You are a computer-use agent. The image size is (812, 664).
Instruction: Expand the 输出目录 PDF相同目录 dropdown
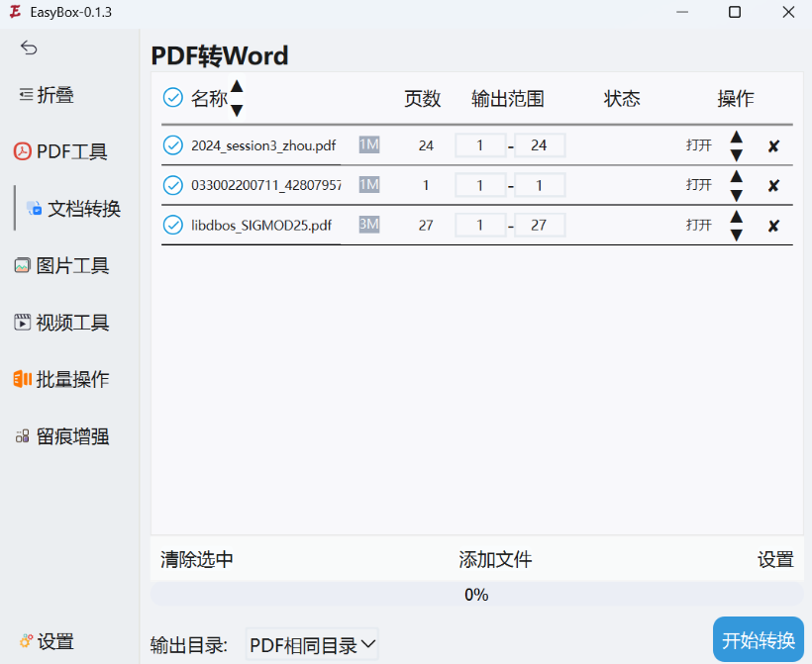click(x=312, y=645)
